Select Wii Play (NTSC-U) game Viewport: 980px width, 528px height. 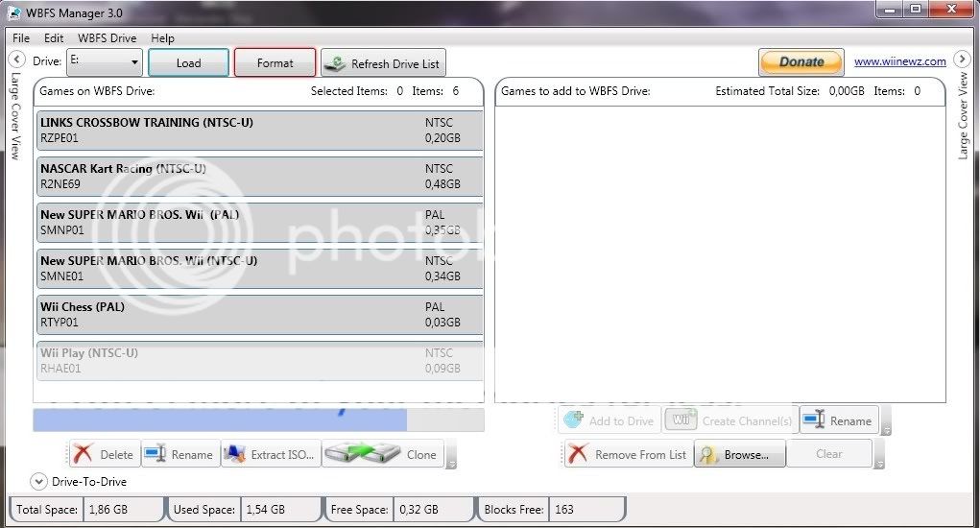click(x=260, y=361)
